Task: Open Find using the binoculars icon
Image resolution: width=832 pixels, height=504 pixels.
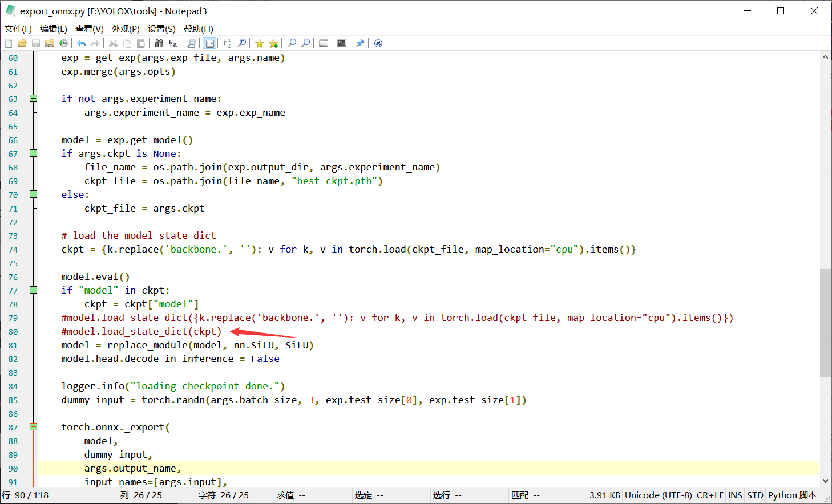Action: 159,43
